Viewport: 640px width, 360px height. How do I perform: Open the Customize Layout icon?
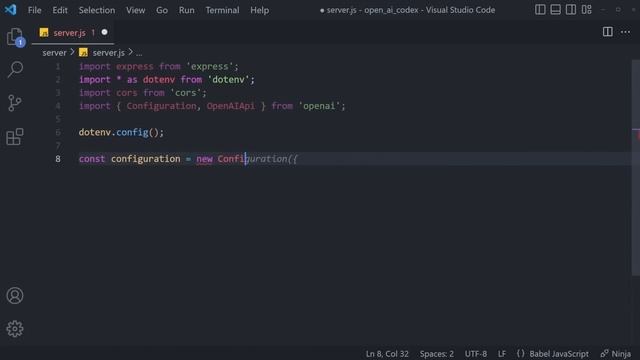[x=587, y=9]
